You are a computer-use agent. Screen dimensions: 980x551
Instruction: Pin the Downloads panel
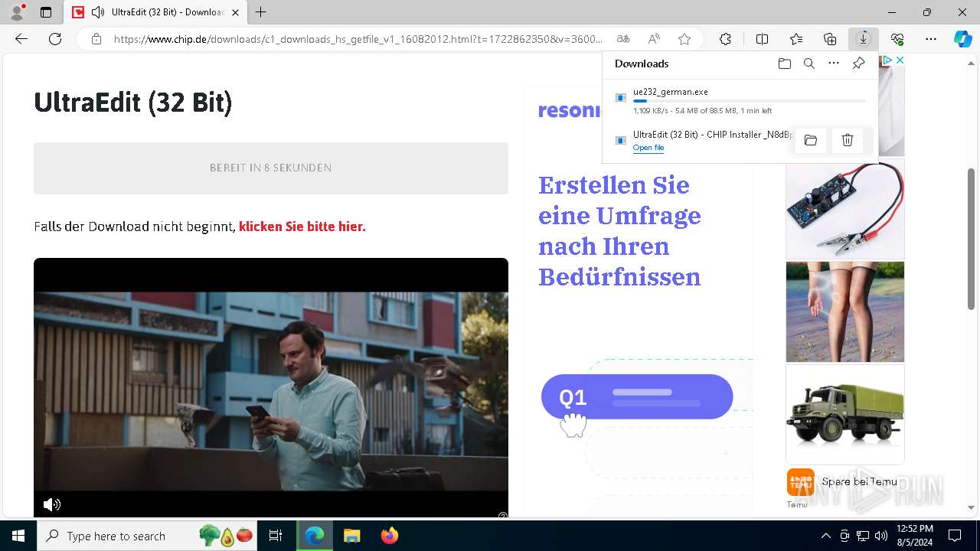point(858,64)
